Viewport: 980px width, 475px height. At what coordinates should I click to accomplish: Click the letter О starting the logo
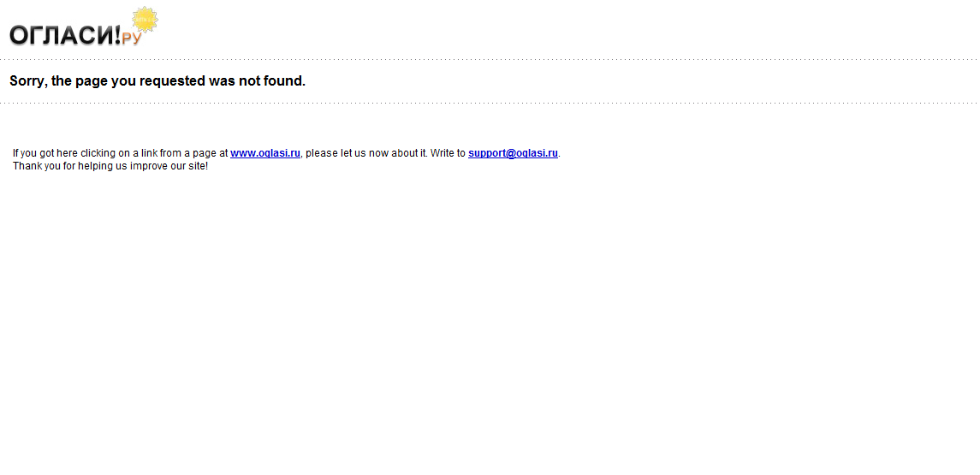20,35
